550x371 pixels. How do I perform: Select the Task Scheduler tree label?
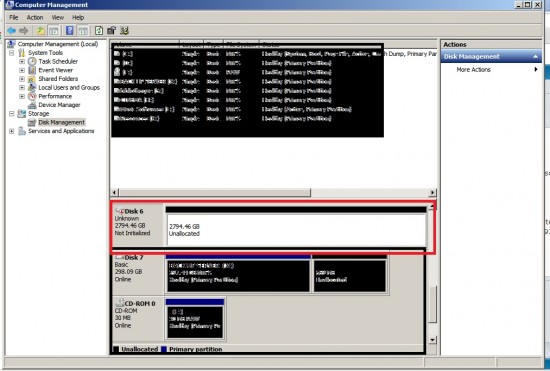pos(58,61)
